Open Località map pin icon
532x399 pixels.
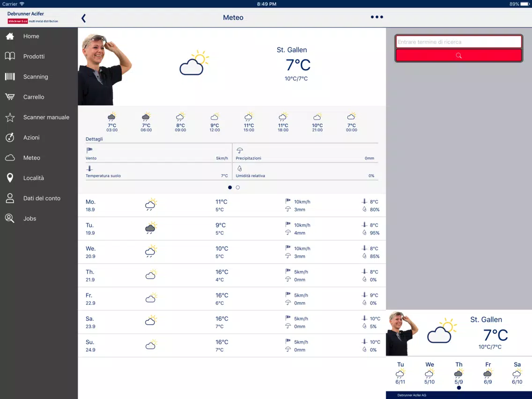click(10, 178)
